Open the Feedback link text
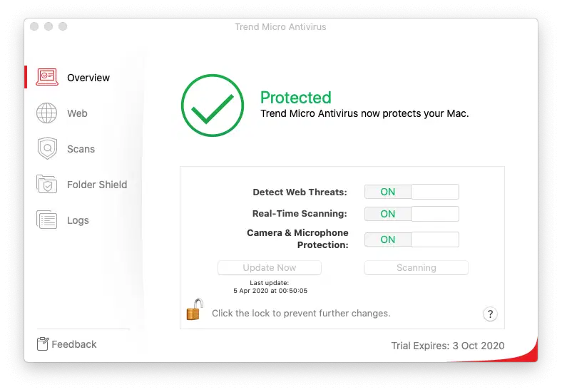This screenshot has width=562, height=392. coord(74,344)
